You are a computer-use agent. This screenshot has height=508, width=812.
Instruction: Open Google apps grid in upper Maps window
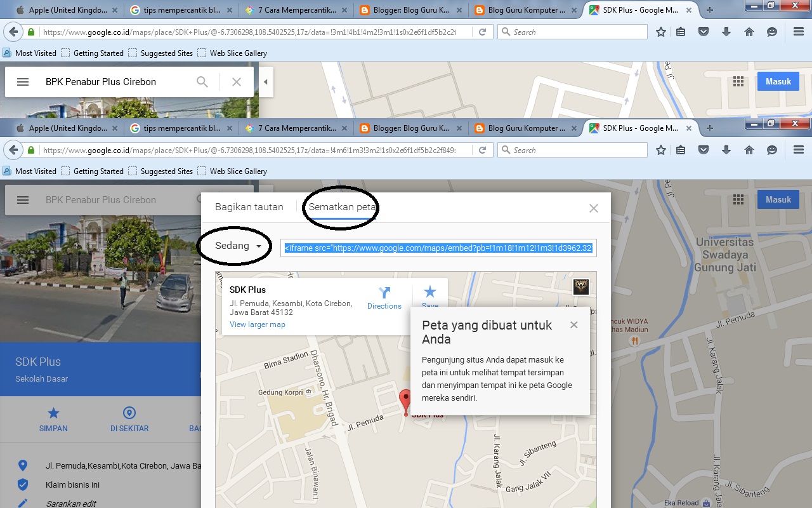[x=738, y=81]
